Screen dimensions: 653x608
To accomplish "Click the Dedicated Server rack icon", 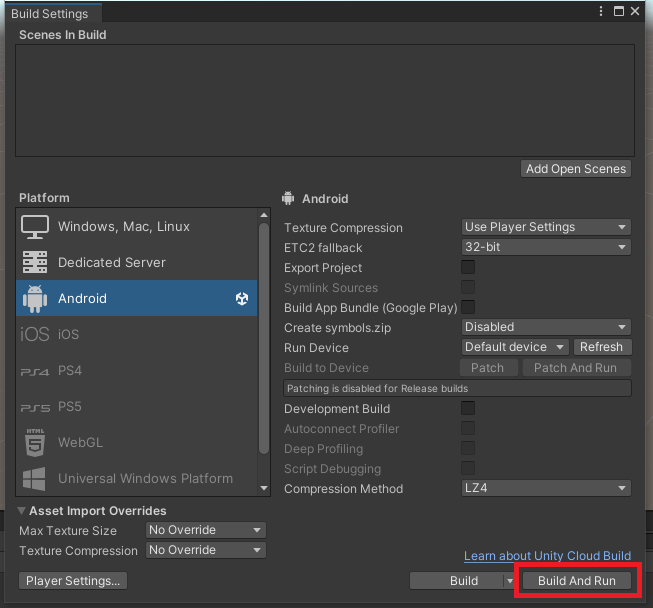I will coord(35,262).
